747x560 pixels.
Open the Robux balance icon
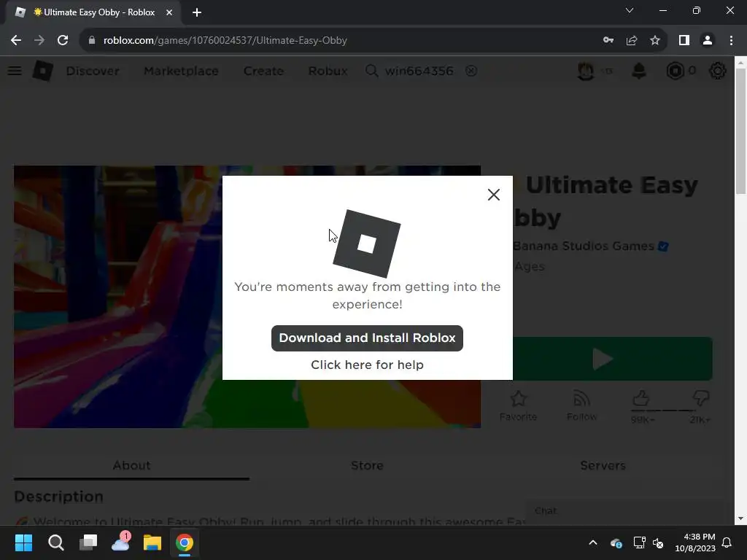(675, 71)
